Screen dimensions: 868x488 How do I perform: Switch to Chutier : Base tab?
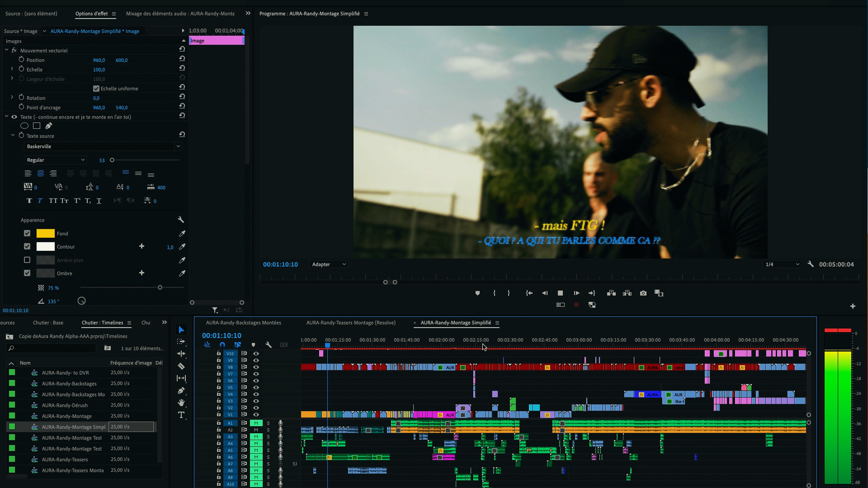pos(48,323)
